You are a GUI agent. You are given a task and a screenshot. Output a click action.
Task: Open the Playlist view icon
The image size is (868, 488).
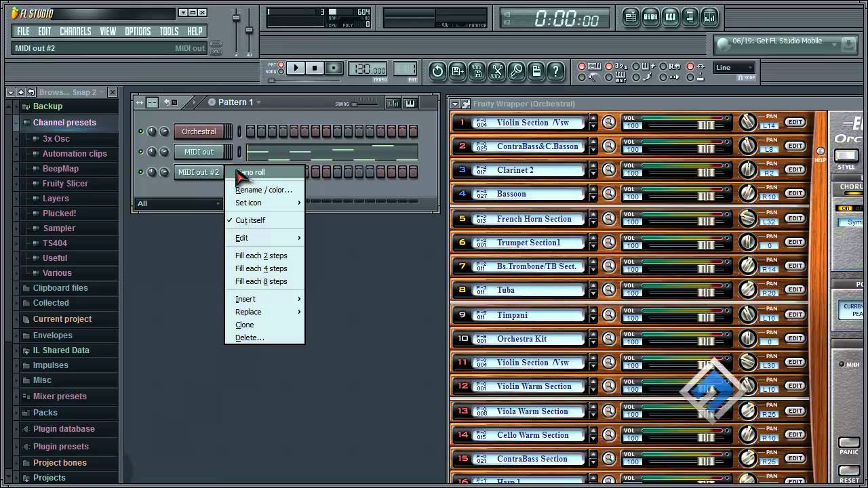click(x=631, y=18)
